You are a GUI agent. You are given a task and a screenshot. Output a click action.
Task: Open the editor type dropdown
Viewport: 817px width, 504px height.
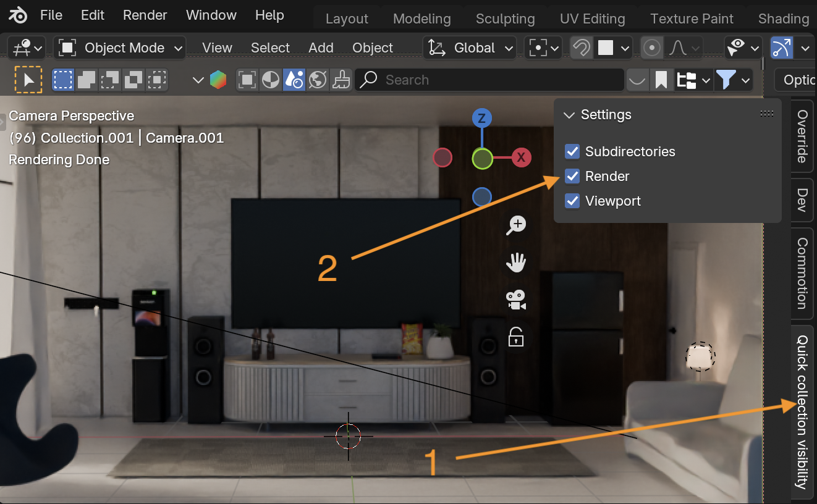click(28, 48)
